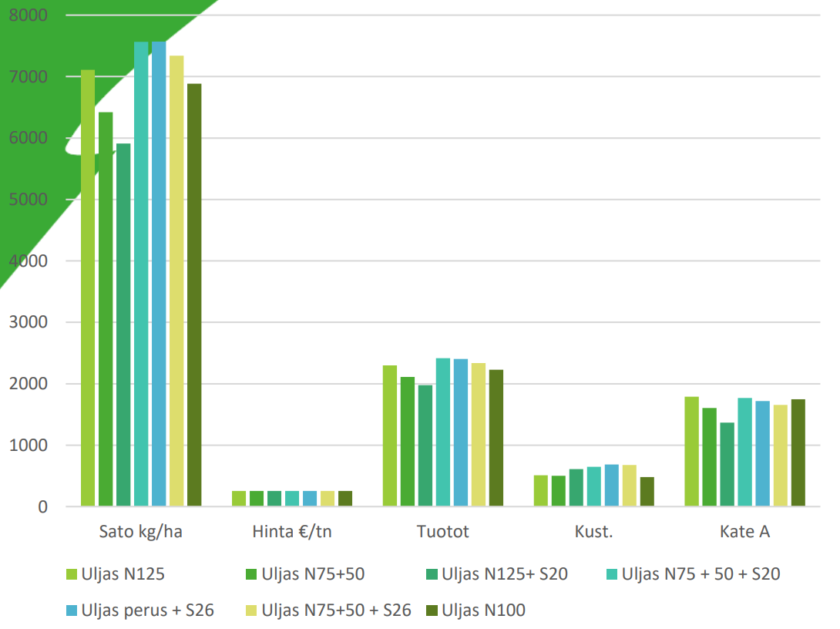
Task: Select the Uljas perus + S26 legend label
Action: pyautogui.click(x=146, y=610)
